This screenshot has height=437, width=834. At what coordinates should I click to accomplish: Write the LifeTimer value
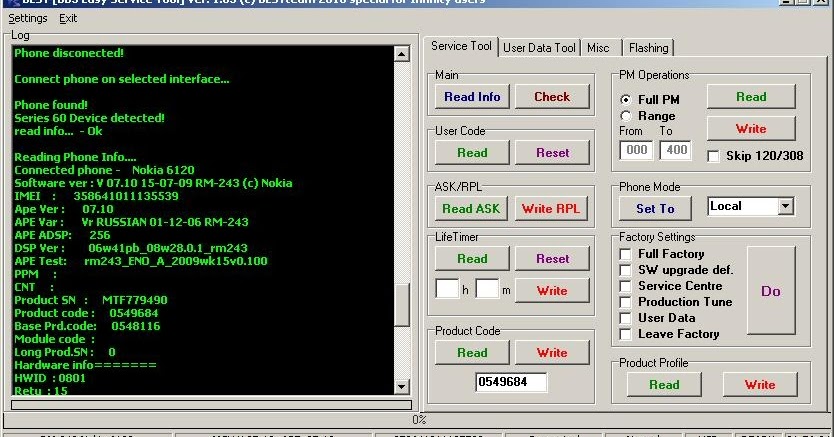point(552,290)
